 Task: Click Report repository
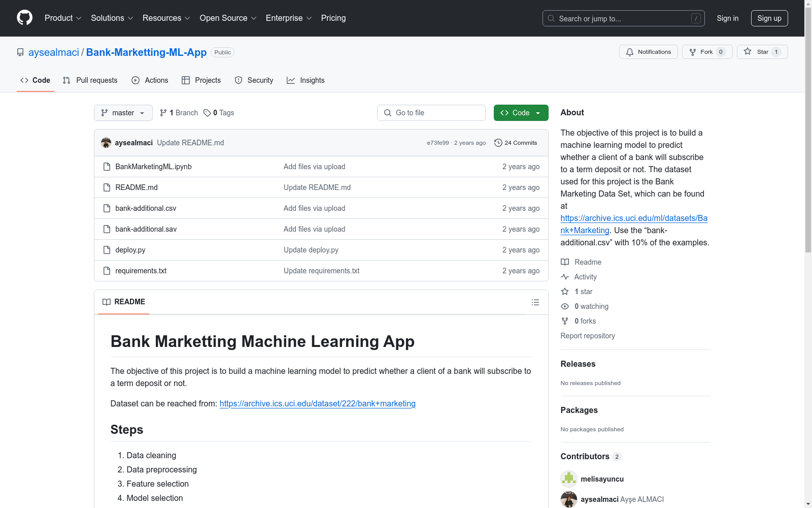click(x=588, y=336)
